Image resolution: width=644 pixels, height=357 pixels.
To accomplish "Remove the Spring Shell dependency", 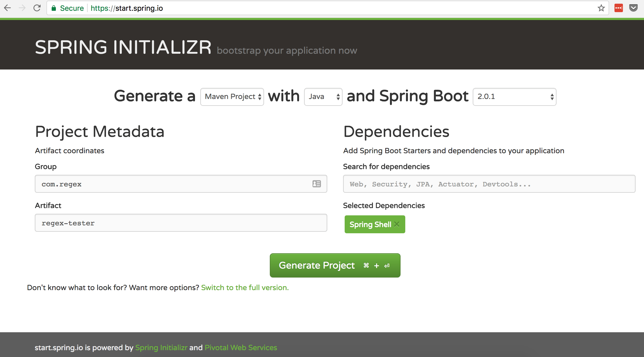I will [x=397, y=224].
